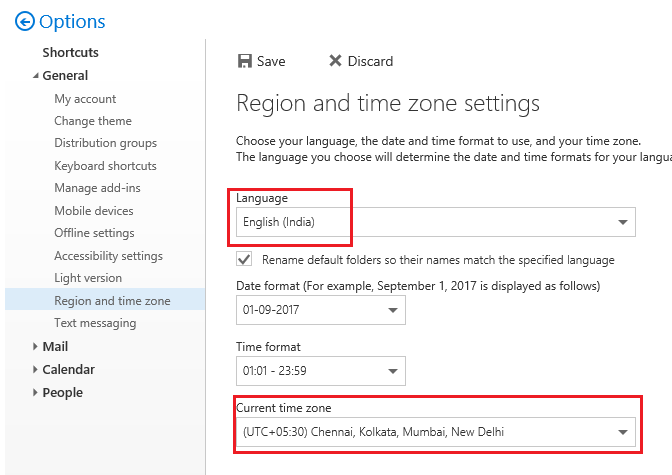Screen dimensions: 672x475
Task: Click the Save floppy disk icon
Action: point(245,61)
